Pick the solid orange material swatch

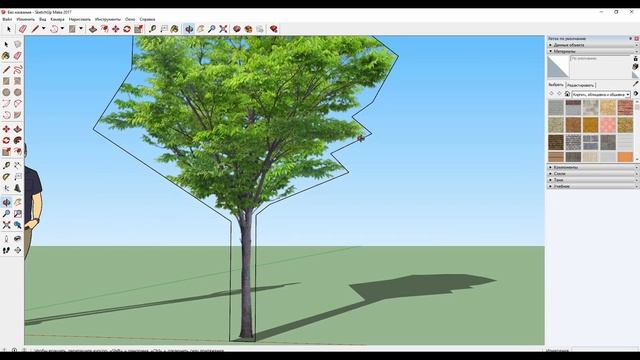click(x=625, y=156)
